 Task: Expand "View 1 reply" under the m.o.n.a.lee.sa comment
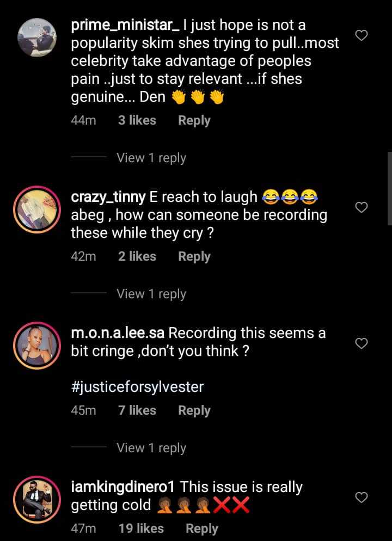click(151, 448)
